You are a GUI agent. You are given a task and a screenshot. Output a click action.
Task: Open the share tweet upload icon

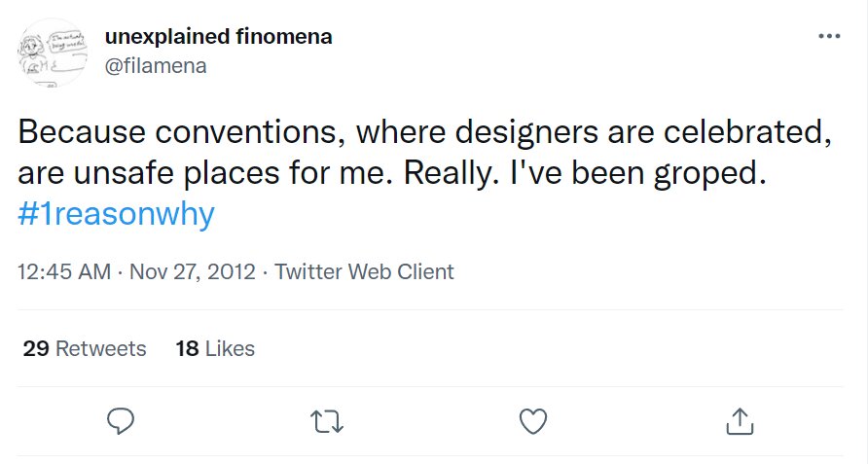tap(739, 420)
